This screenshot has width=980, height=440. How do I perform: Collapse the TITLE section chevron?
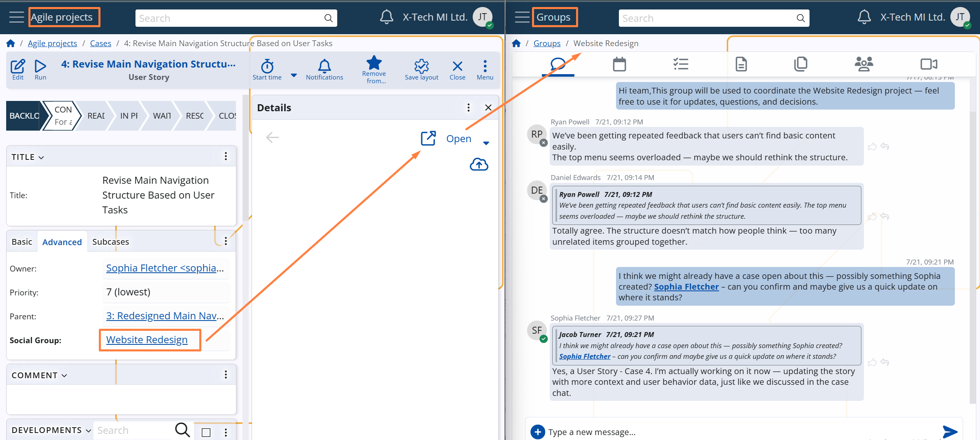[41, 157]
